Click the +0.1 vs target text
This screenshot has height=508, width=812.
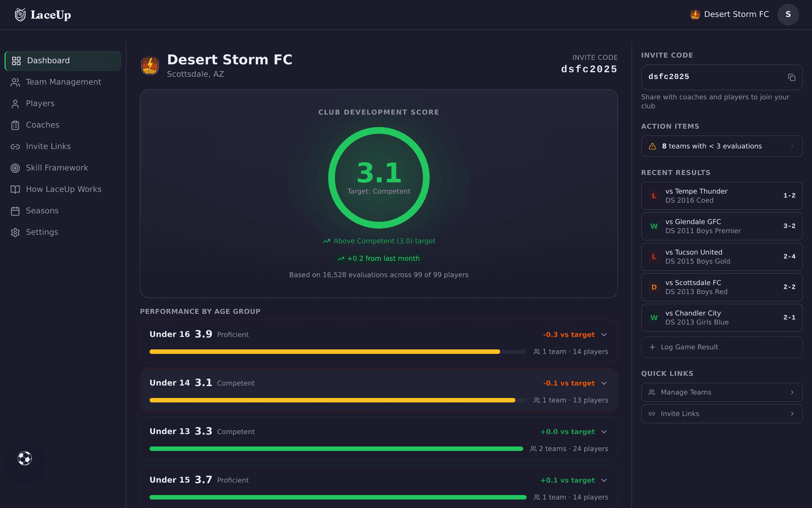[567, 480]
